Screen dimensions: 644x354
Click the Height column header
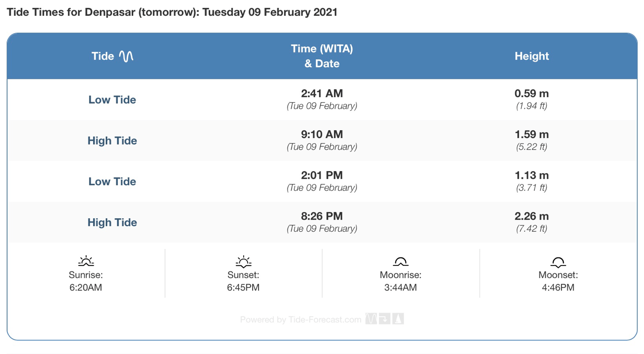point(532,56)
